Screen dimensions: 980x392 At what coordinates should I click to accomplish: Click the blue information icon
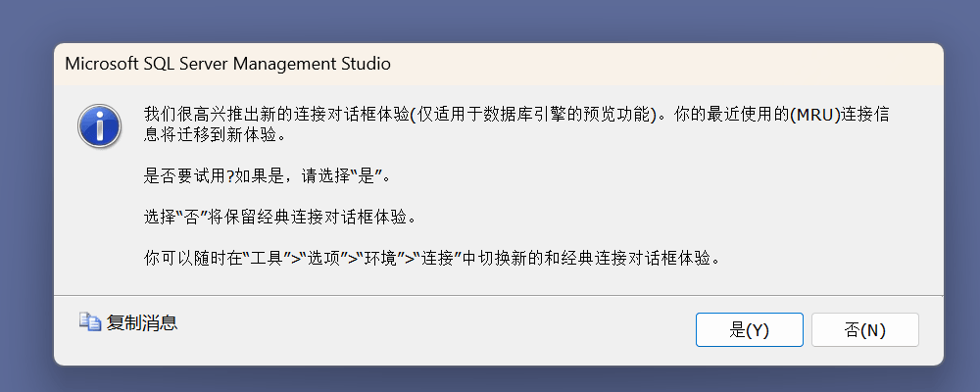tap(99, 125)
